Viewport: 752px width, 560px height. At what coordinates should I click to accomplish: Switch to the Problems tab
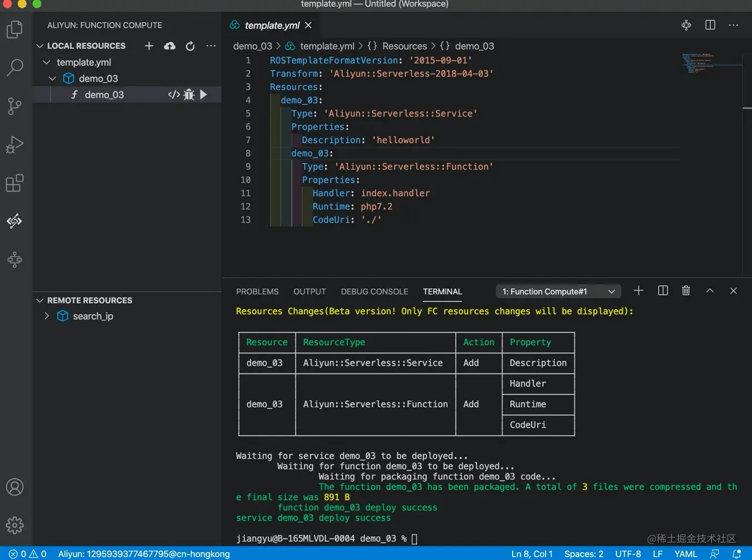coord(257,291)
